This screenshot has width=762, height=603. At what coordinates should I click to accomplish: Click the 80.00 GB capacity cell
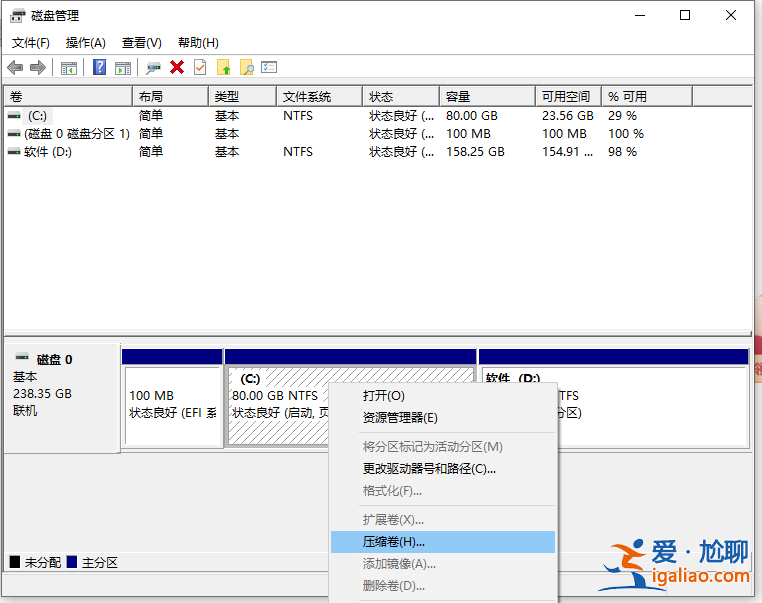point(472,116)
